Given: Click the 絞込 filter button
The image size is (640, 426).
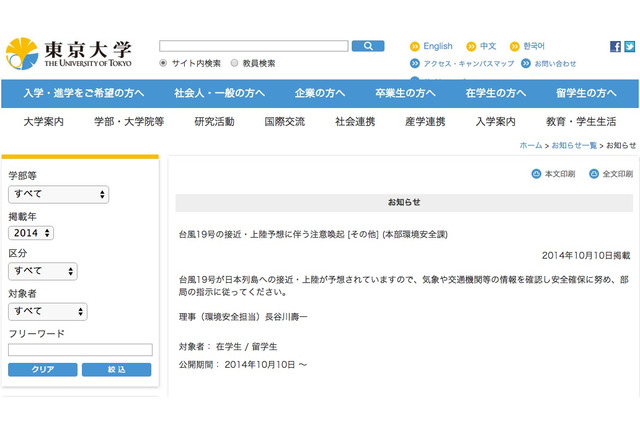Looking at the screenshot, I should pos(116,369).
